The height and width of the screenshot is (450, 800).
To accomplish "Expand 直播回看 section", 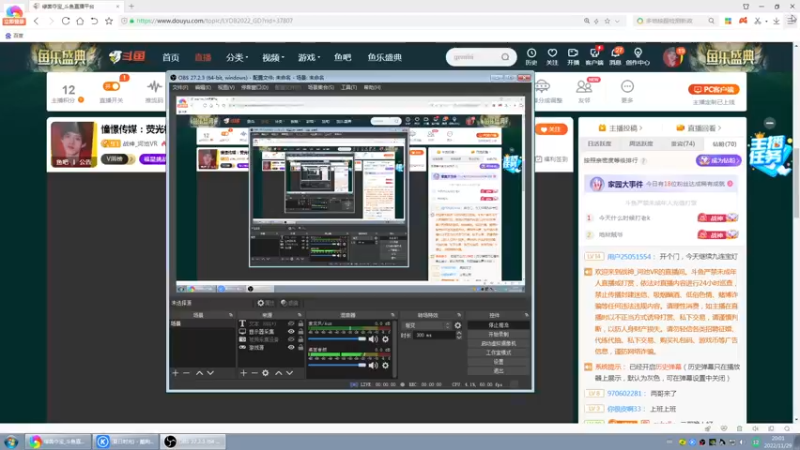I will (699, 128).
